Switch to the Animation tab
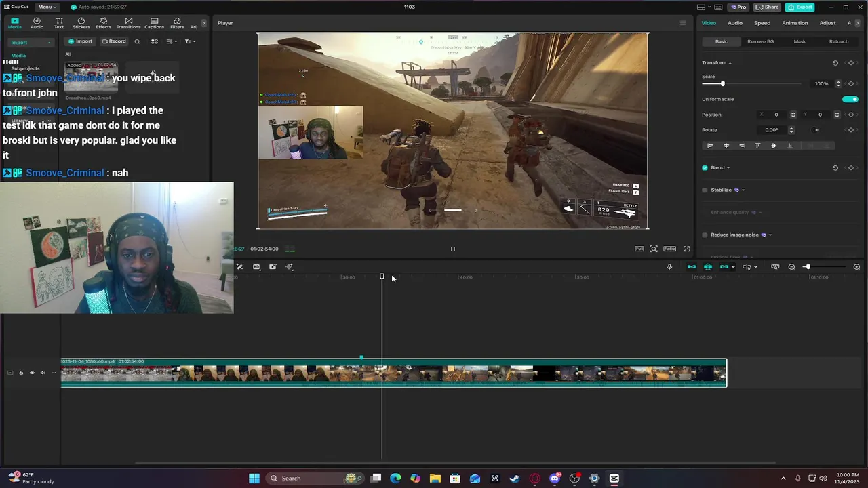868x488 pixels. click(795, 23)
